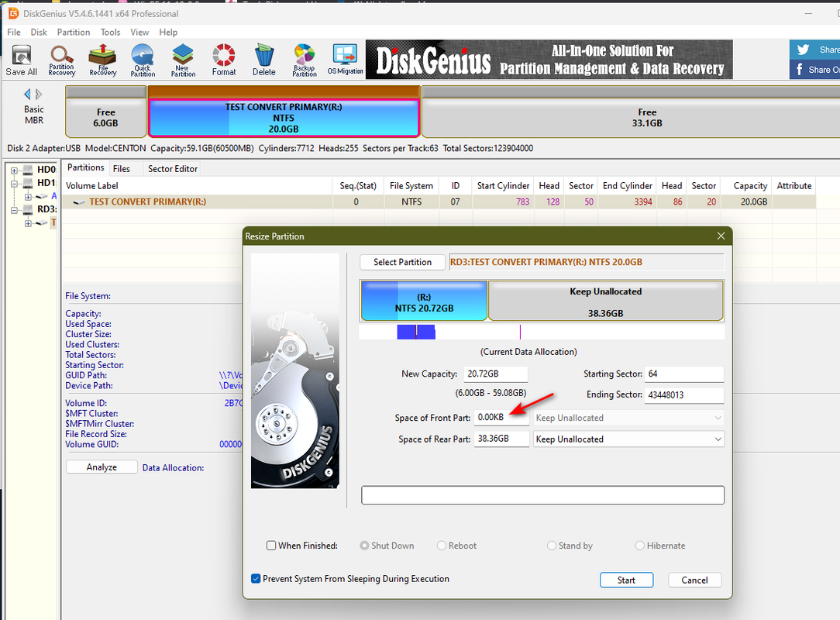The width and height of the screenshot is (840, 620).
Task: Open the Space of Rear Part dropdown
Action: pos(628,439)
